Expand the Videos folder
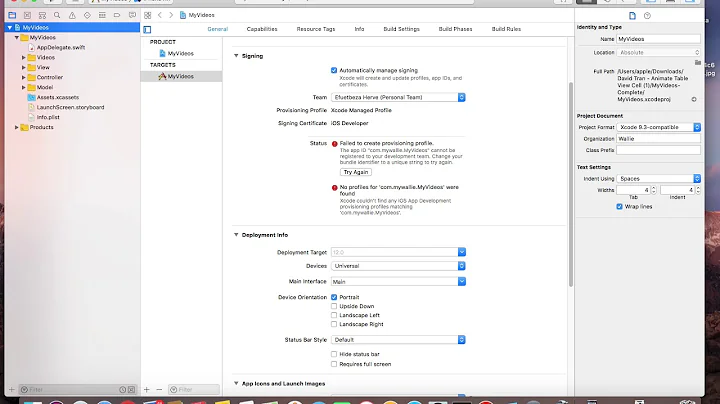This screenshot has width=720, height=404. point(23,57)
